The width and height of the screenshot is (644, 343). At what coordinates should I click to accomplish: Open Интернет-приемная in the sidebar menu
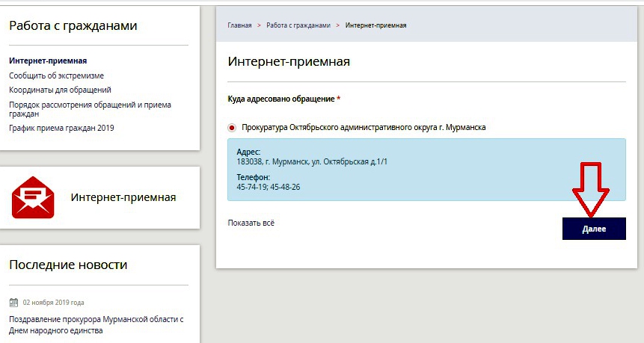pyautogui.click(x=48, y=61)
